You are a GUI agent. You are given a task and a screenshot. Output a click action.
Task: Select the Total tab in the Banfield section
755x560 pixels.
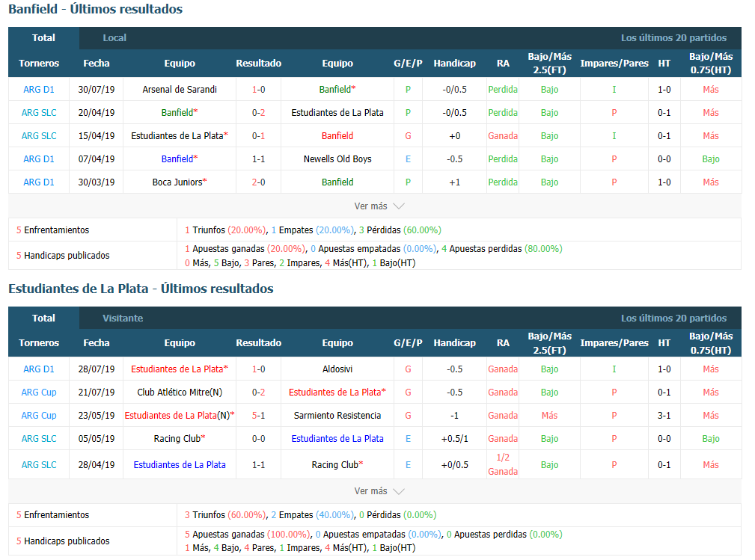pyautogui.click(x=44, y=37)
